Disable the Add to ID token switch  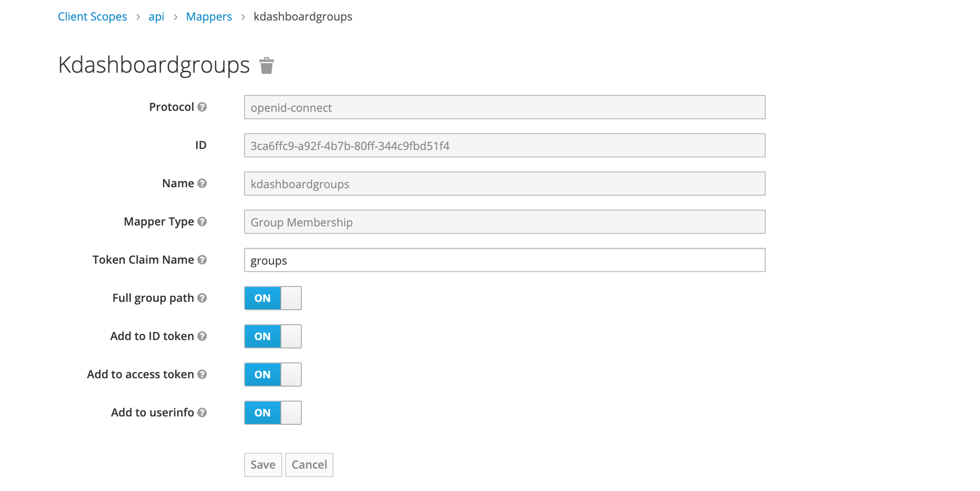(x=272, y=336)
